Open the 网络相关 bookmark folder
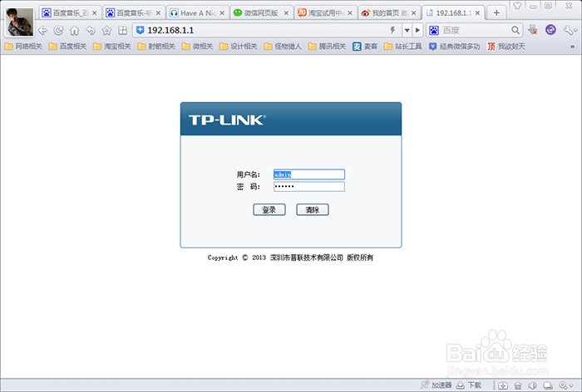582x392 pixels. 23,47
